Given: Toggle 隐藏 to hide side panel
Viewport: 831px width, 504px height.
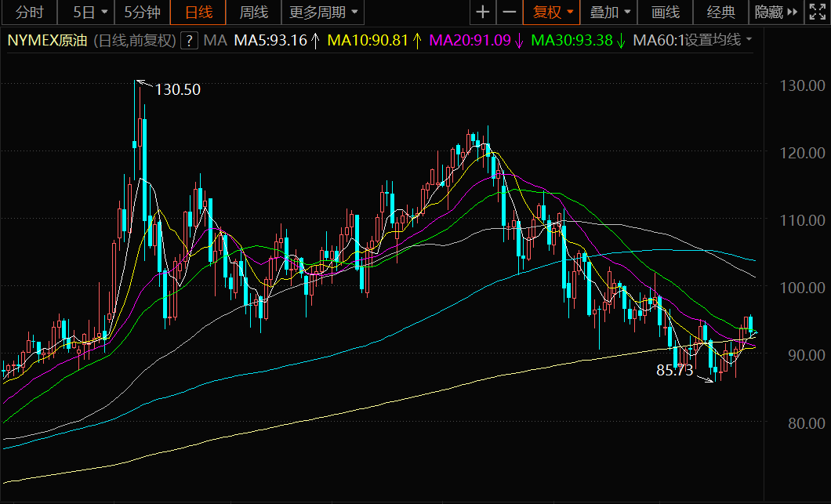Looking at the screenshot, I should (775, 12).
